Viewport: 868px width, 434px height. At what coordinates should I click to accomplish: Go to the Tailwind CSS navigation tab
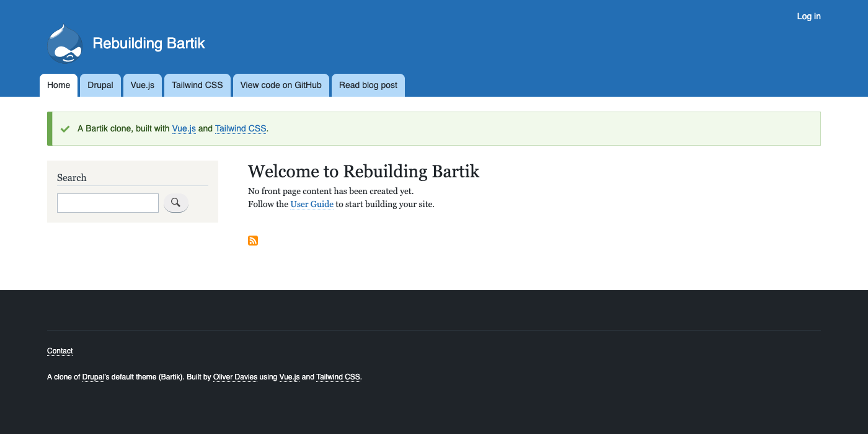point(197,86)
